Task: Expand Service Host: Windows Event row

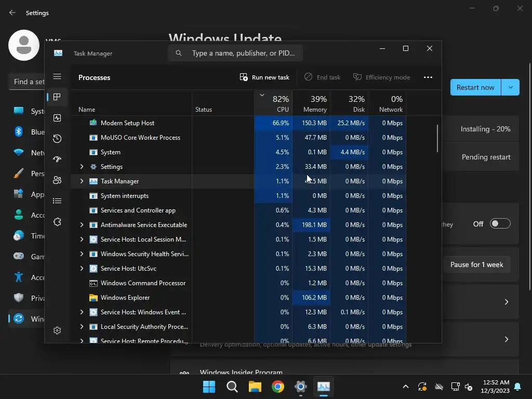Action: click(82, 312)
